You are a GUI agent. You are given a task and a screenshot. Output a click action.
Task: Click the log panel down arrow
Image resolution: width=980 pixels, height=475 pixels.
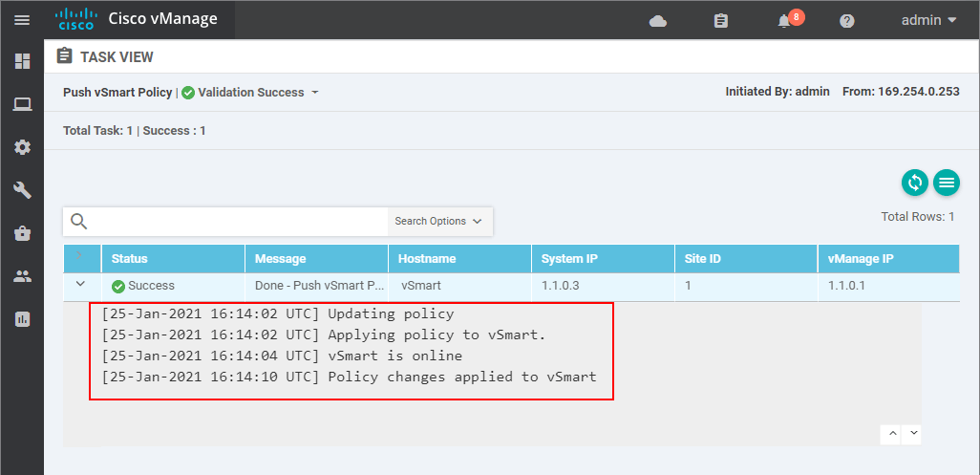pyautogui.click(x=913, y=433)
